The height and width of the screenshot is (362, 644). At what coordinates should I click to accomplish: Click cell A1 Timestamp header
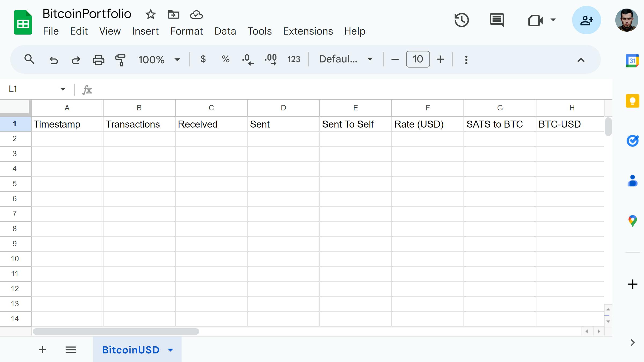pos(67,124)
